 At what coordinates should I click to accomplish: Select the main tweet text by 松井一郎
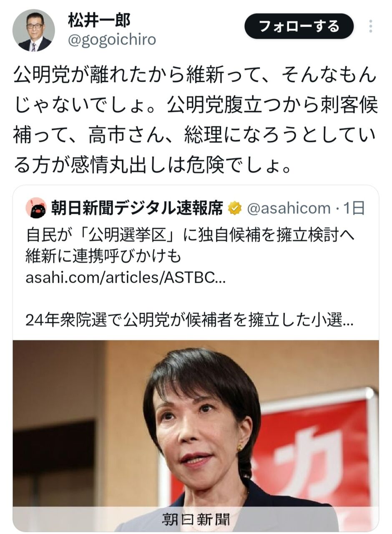tap(195, 120)
